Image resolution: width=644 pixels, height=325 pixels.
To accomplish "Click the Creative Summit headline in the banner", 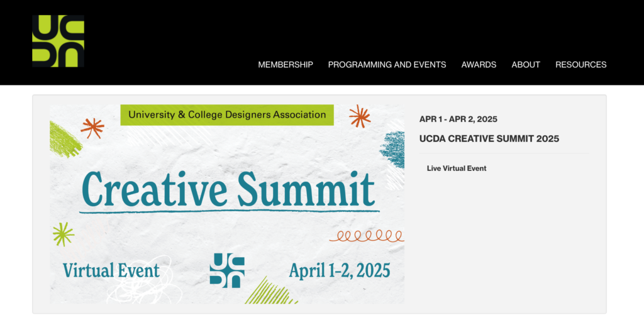I will pos(228,189).
